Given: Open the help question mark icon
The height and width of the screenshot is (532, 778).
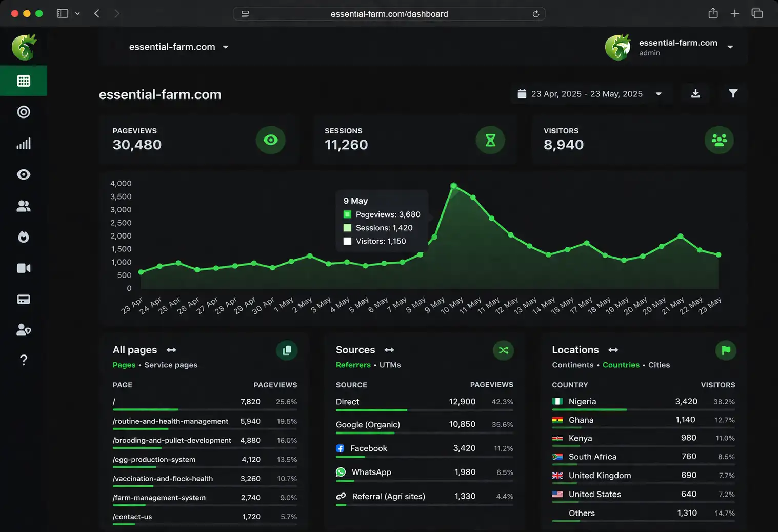Looking at the screenshot, I should pyautogui.click(x=24, y=360).
